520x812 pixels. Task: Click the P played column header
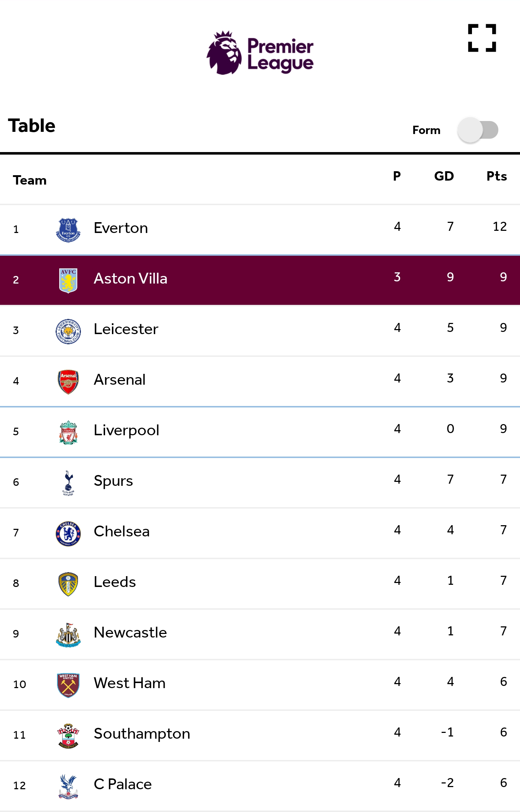[397, 176]
